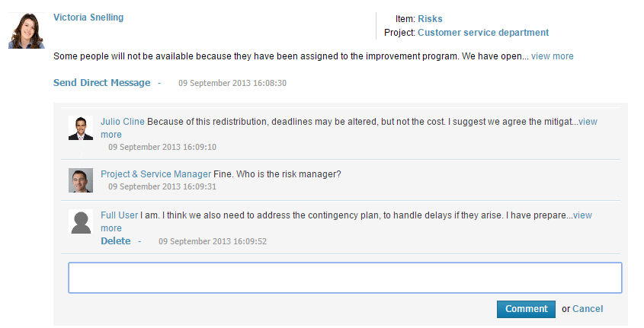
Task: Open the Julio Cline name link
Action: click(123, 122)
